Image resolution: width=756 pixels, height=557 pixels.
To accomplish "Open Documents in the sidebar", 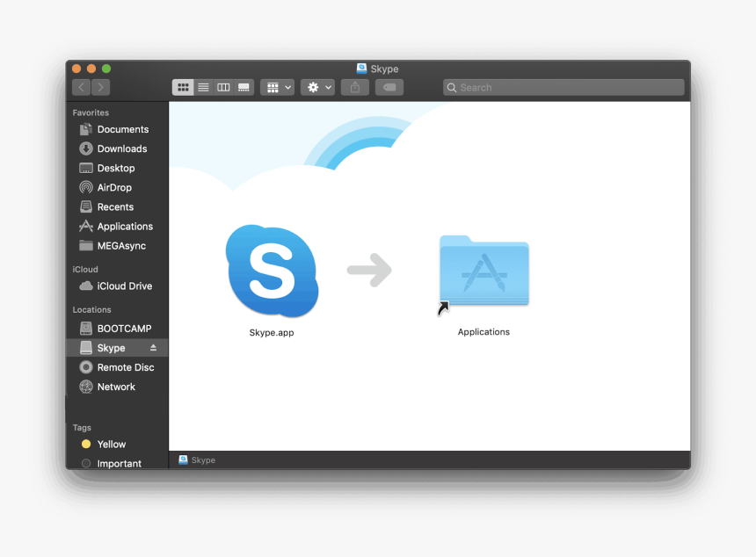I will 117,129.
